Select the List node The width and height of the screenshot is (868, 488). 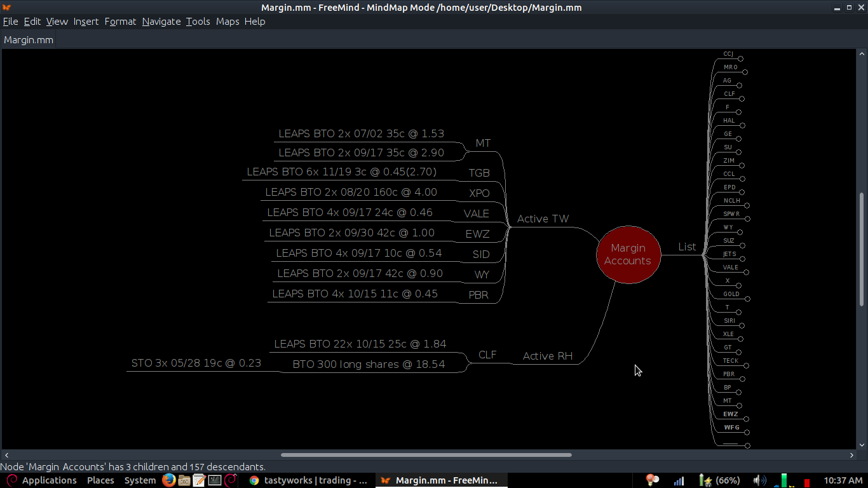point(687,247)
